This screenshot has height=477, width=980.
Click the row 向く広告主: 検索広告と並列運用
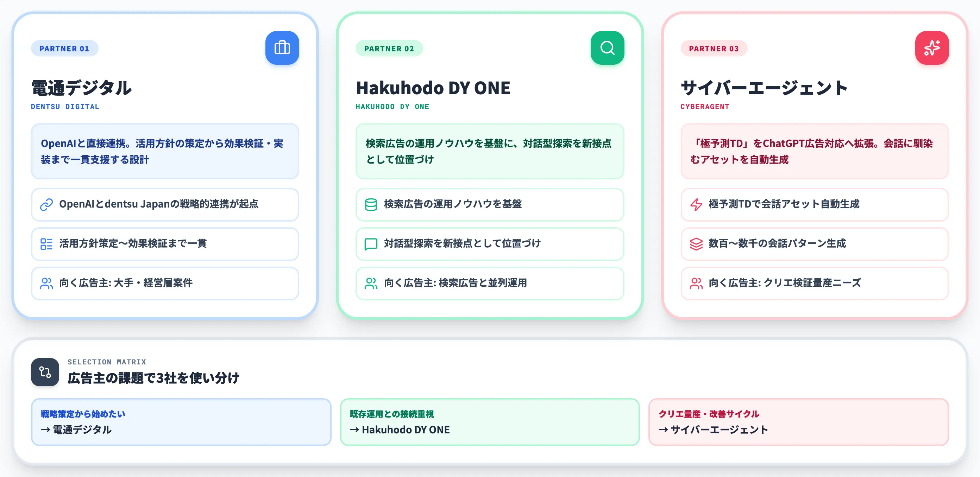490,284
